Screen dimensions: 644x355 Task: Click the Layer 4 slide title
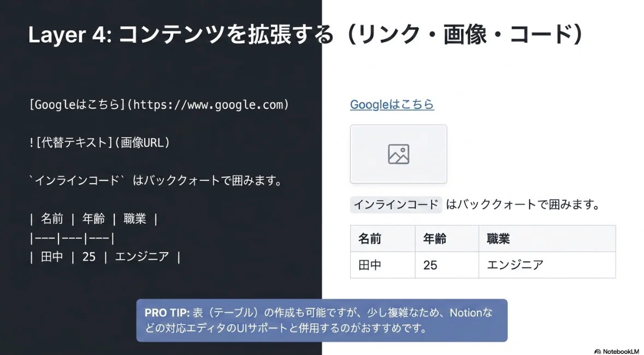click(x=305, y=34)
